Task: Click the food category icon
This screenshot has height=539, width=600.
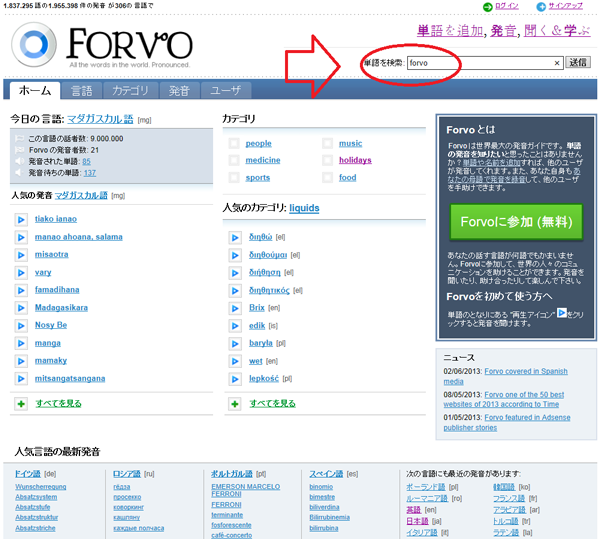Action: click(327, 177)
